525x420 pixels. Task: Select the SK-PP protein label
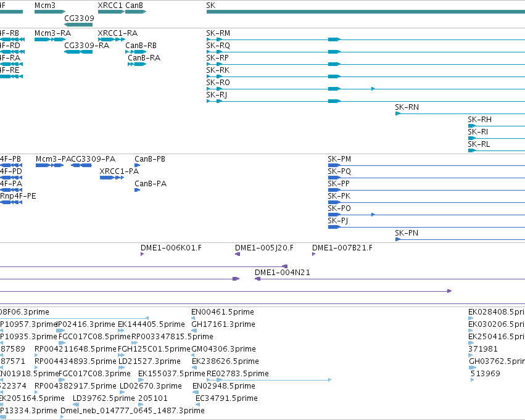(x=339, y=184)
